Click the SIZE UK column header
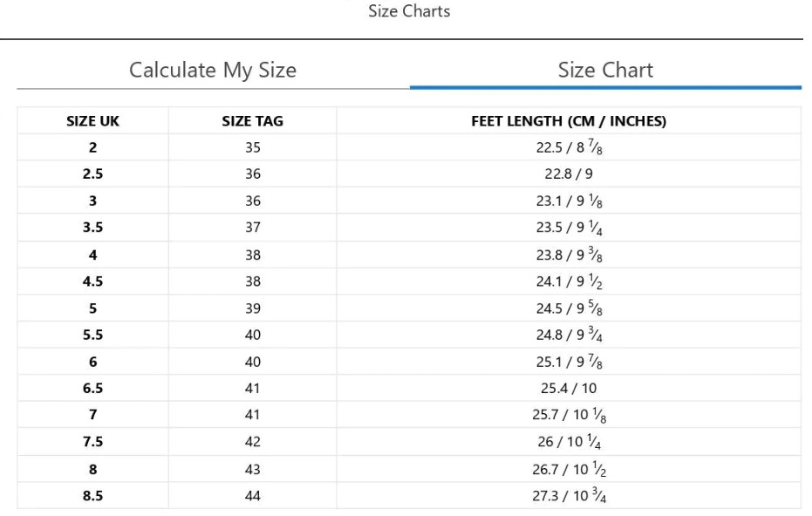This screenshot has height=516, width=812. (92, 120)
